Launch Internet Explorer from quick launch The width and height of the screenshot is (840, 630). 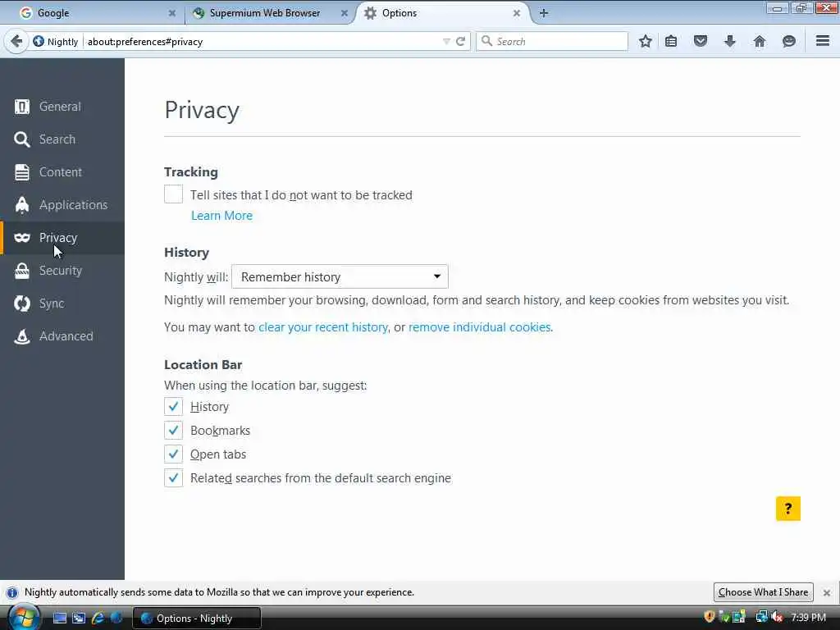pyautogui.click(x=98, y=619)
